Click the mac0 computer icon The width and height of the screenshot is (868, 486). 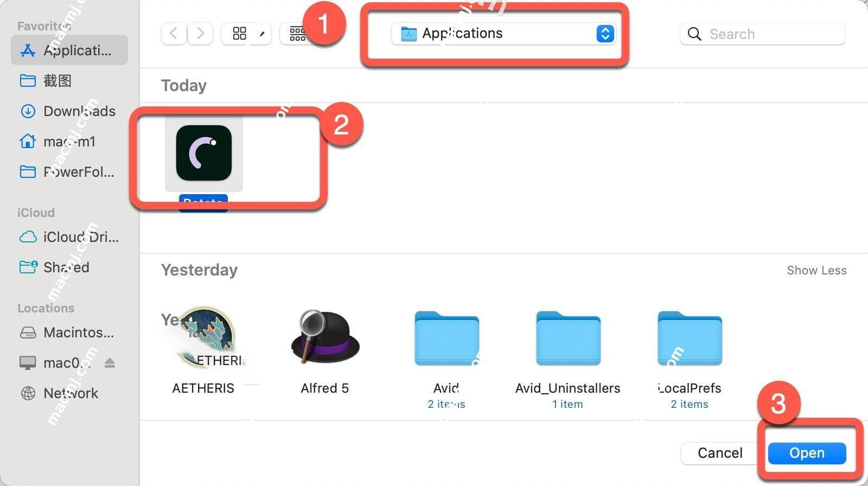28,363
